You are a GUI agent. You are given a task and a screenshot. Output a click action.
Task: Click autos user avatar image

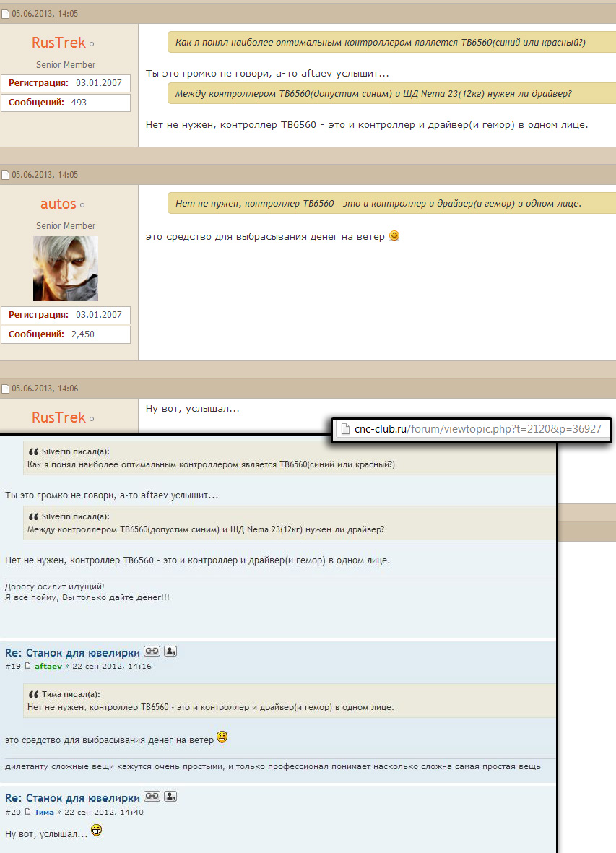[66, 269]
